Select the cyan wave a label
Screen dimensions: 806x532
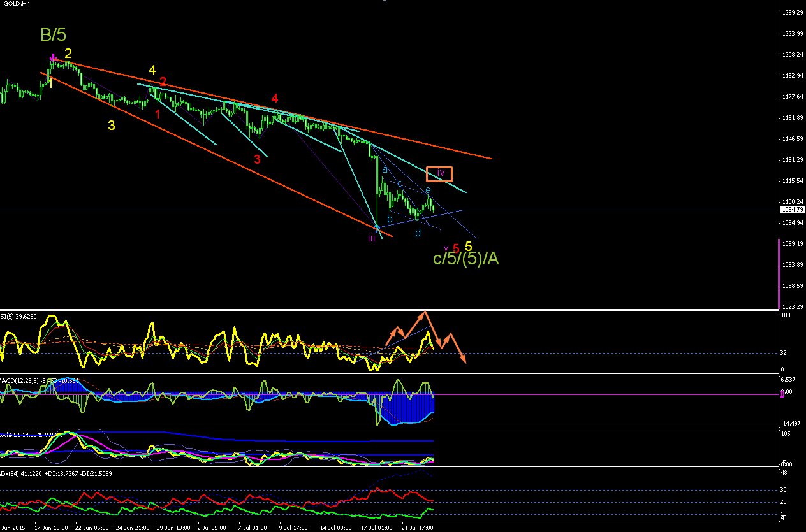pos(385,169)
